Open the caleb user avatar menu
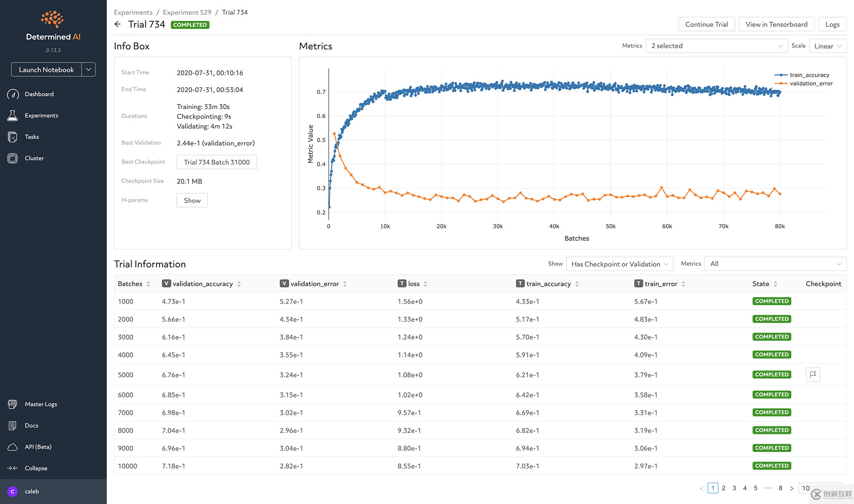 point(12,492)
